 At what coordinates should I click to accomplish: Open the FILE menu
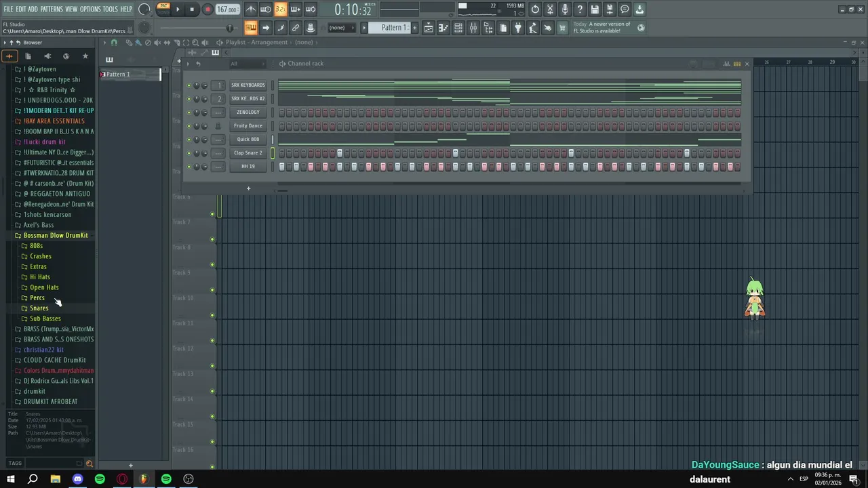[x=8, y=9]
